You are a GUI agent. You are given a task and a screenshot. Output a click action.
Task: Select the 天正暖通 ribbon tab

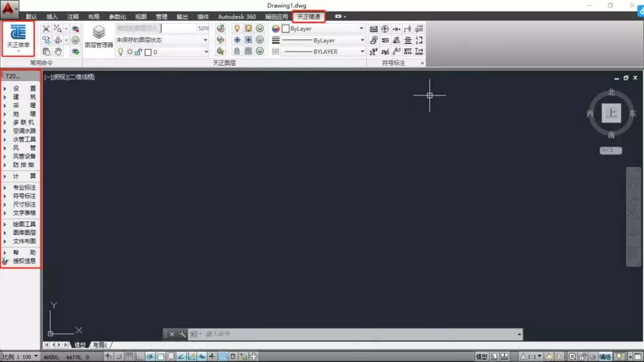coord(309,17)
